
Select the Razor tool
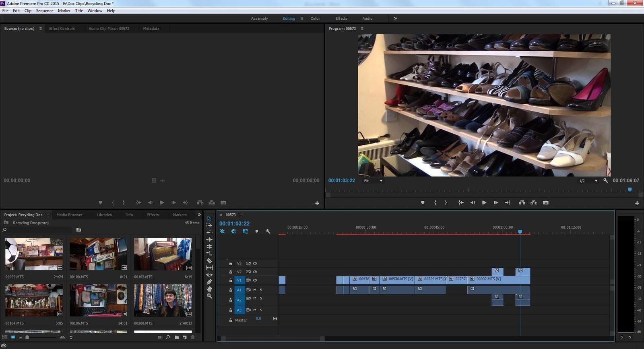point(209,261)
